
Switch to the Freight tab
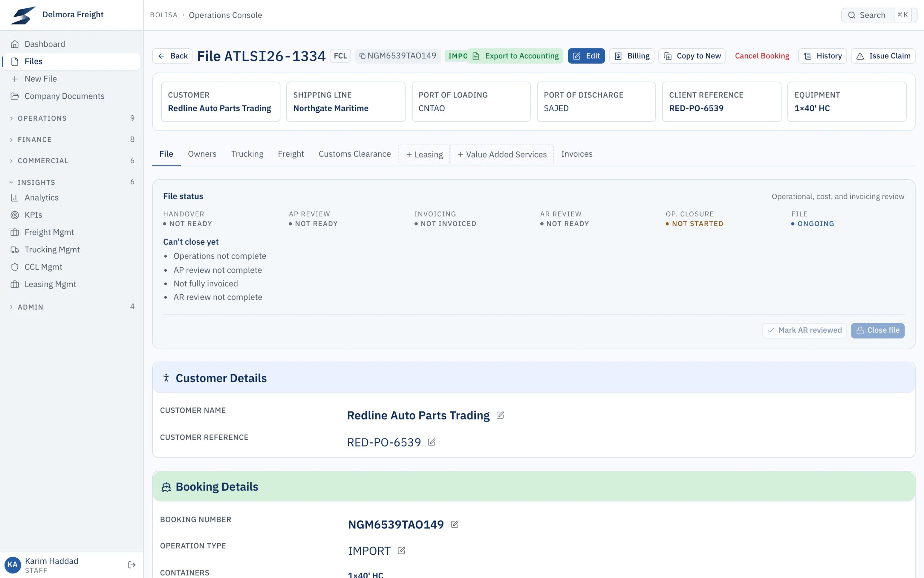pos(291,154)
